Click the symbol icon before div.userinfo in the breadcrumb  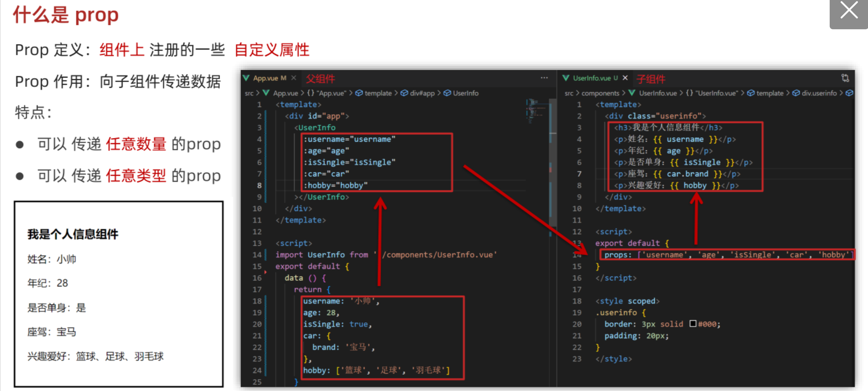(x=796, y=93)
